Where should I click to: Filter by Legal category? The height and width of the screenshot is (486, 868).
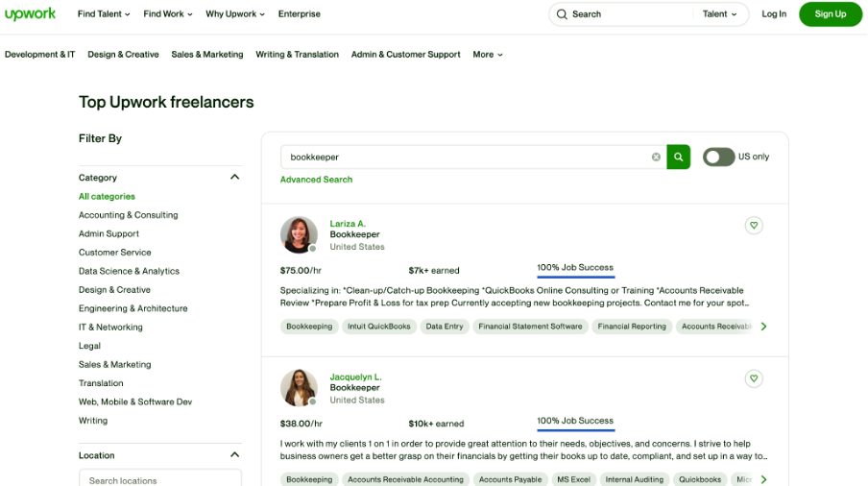[89, 346]
